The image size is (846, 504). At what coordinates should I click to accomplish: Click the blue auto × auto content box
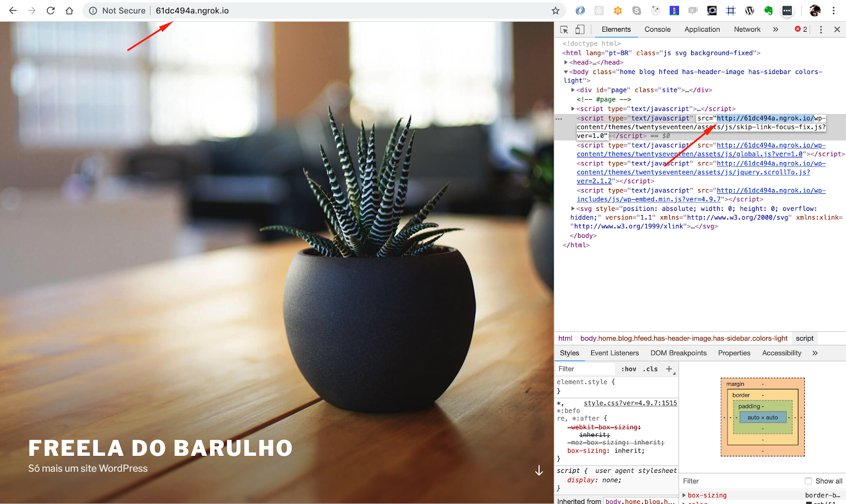coord(762,417)
